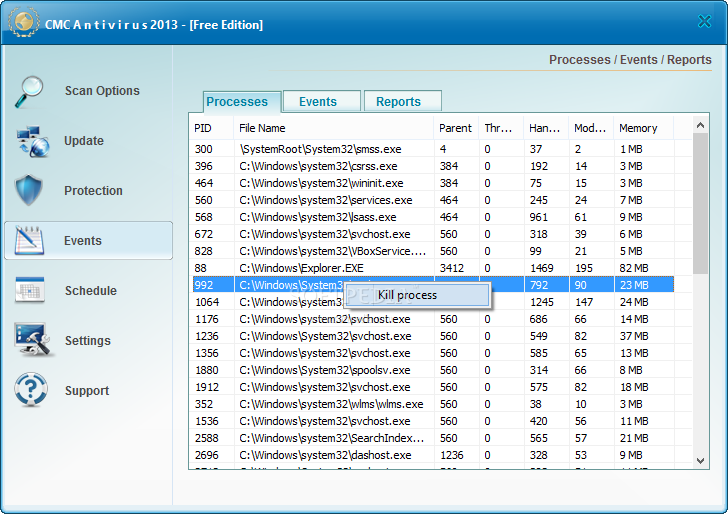Click the 82 MB memory value
Image resolution: width=728 pixels, height=514 pixels.
coord(634,268)
